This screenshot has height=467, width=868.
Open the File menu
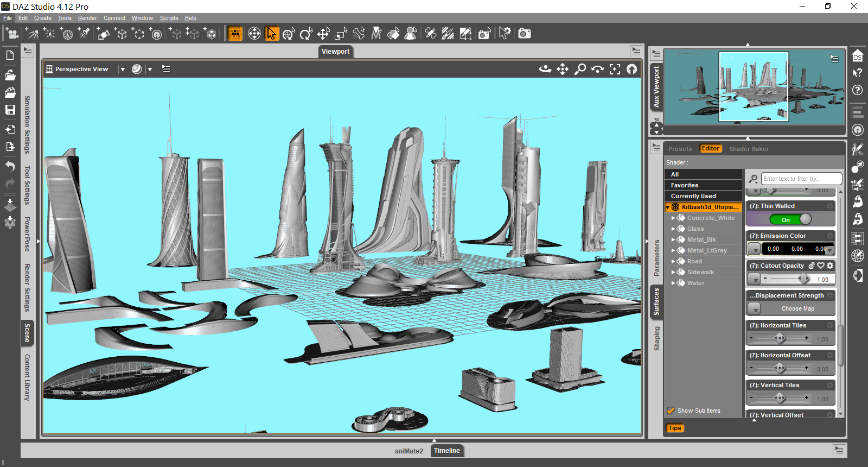point(8,18)
